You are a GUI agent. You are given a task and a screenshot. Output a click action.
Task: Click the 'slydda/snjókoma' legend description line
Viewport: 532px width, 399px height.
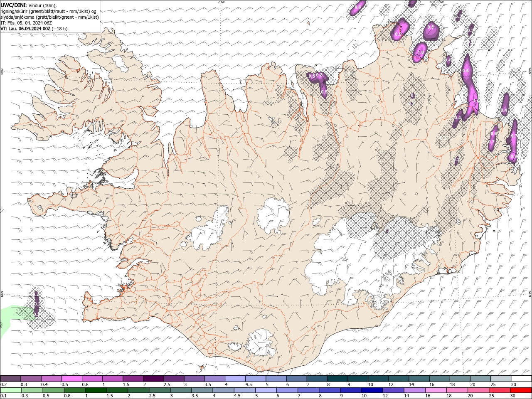(50, 17)
